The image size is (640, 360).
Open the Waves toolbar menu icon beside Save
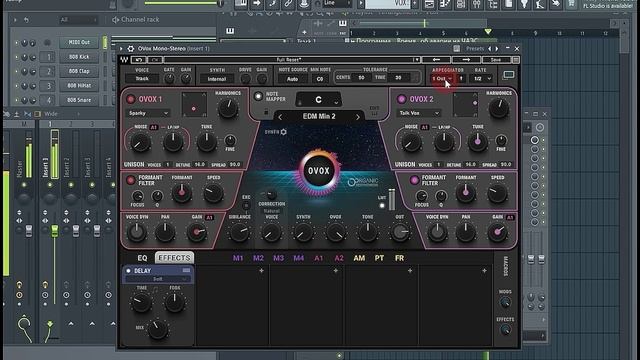tap(516, 60)
